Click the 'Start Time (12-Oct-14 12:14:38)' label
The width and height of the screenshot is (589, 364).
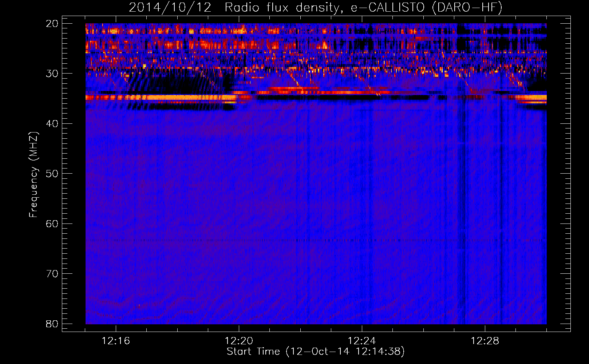[x=316, y=352]
